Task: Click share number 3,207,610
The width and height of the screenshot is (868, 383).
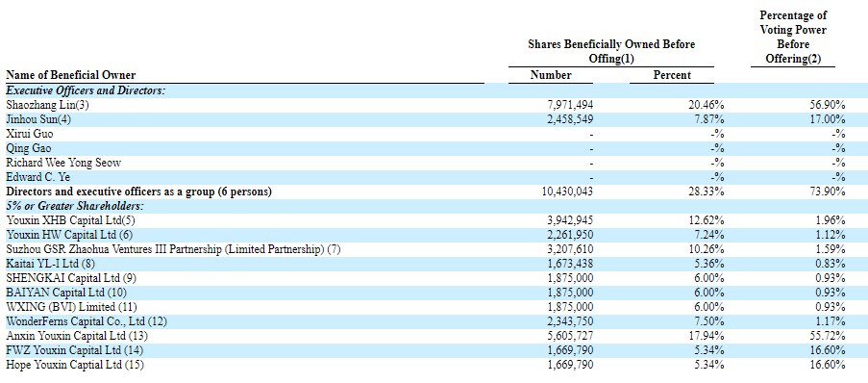Action: click(570, 249)
